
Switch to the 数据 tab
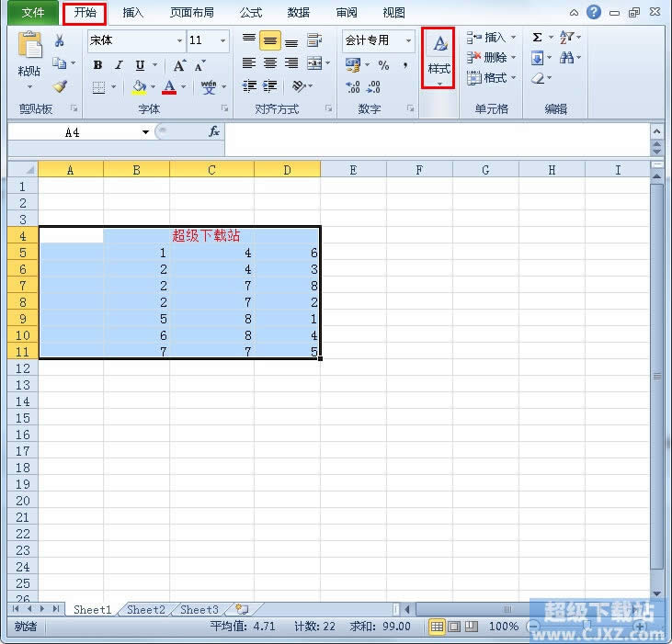298,13
